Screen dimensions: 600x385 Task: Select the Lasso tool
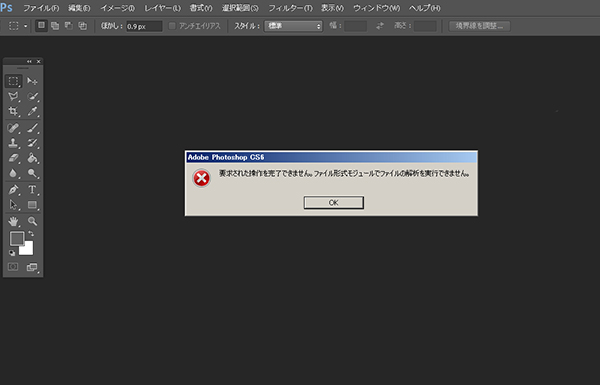tap(13, 96)
